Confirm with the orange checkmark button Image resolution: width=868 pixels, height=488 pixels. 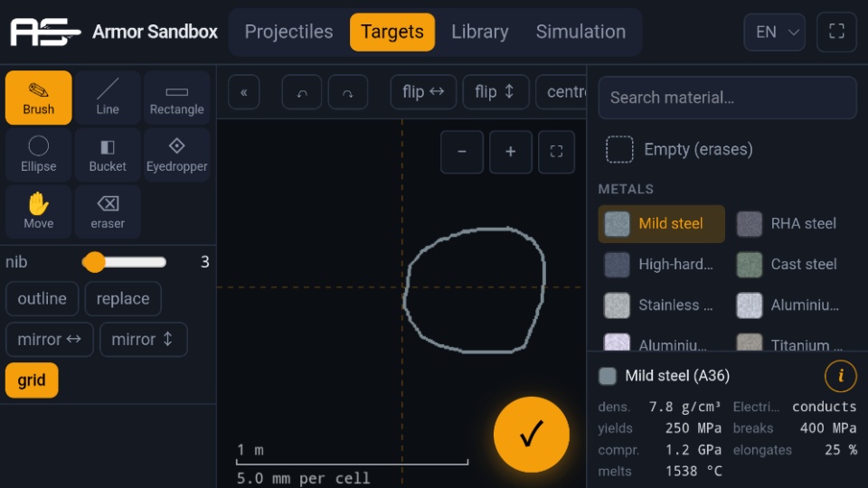[x=532, y=435]
